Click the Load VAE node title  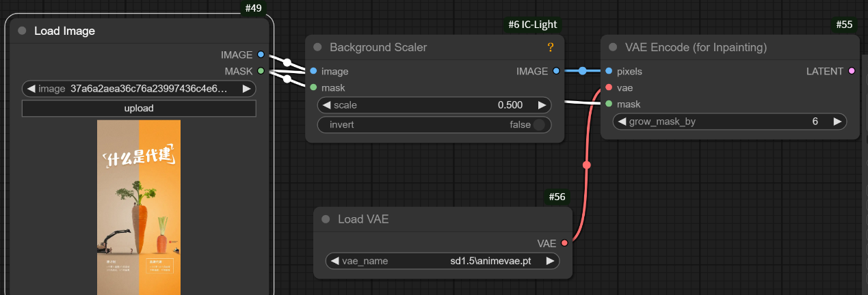[363, 219]
